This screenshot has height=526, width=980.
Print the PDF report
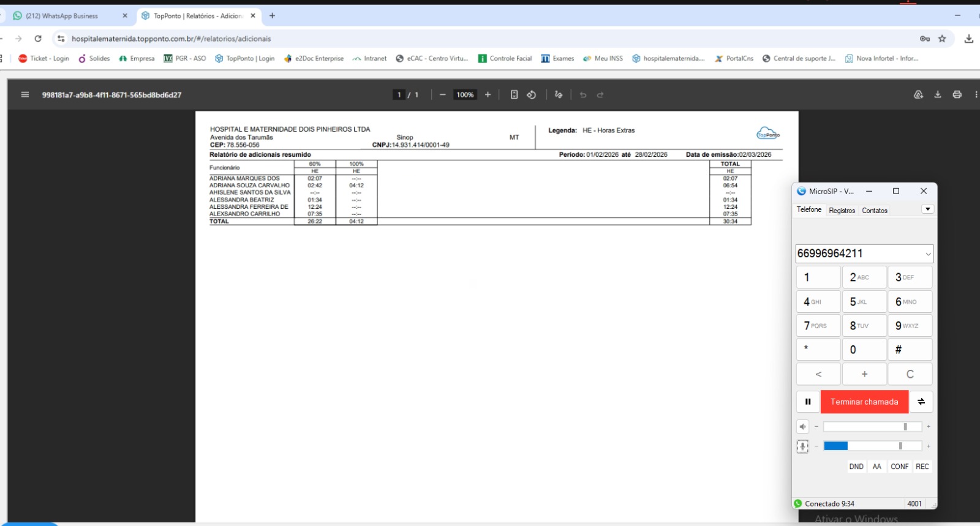[x=957, y=95]
